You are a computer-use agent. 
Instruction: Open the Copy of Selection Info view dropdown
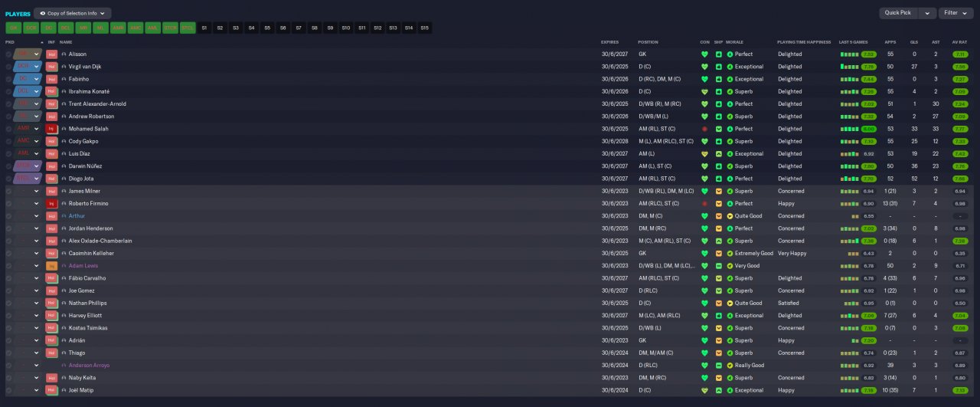72,13
